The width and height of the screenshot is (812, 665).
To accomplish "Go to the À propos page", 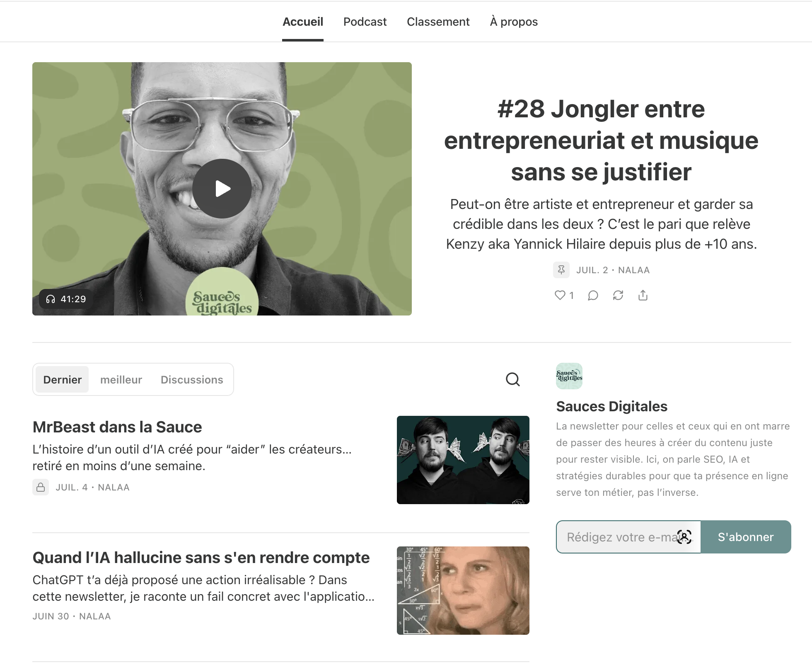I will (513, 22).
